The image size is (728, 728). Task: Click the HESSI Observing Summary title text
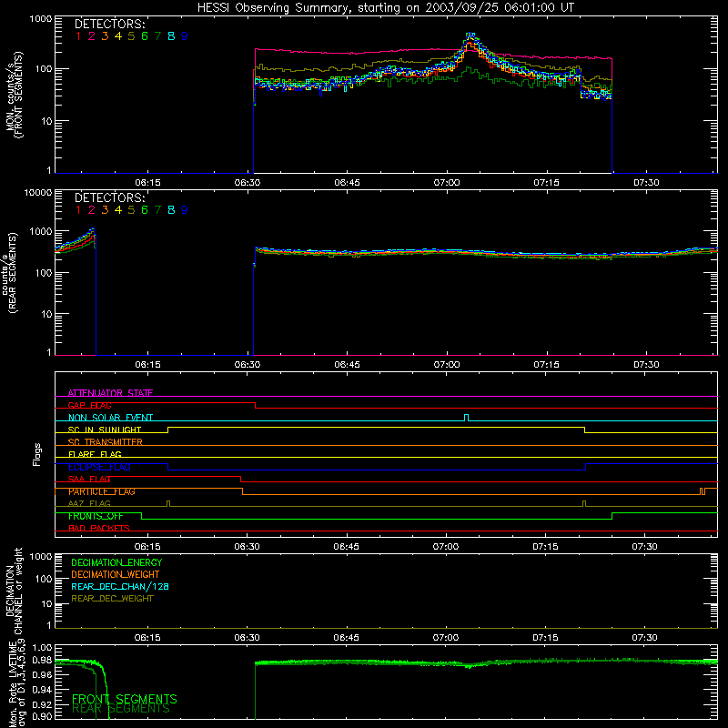point(386,8)
